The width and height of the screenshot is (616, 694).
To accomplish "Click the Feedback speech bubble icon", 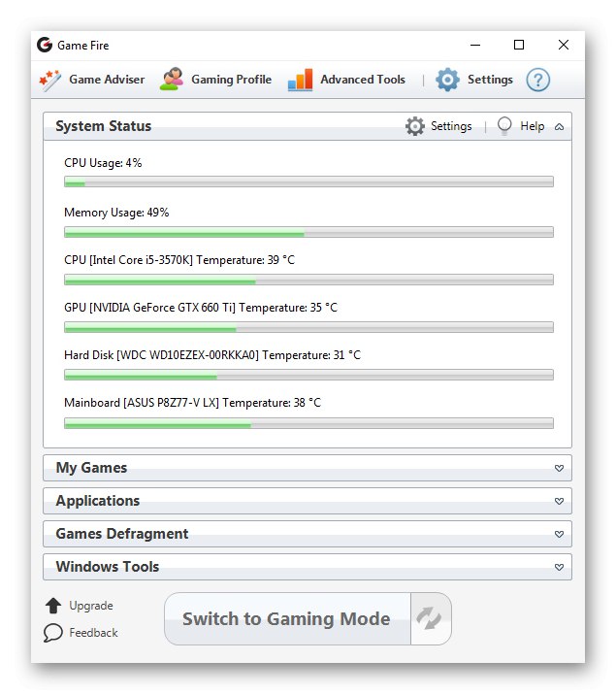I will click(53, 633).
